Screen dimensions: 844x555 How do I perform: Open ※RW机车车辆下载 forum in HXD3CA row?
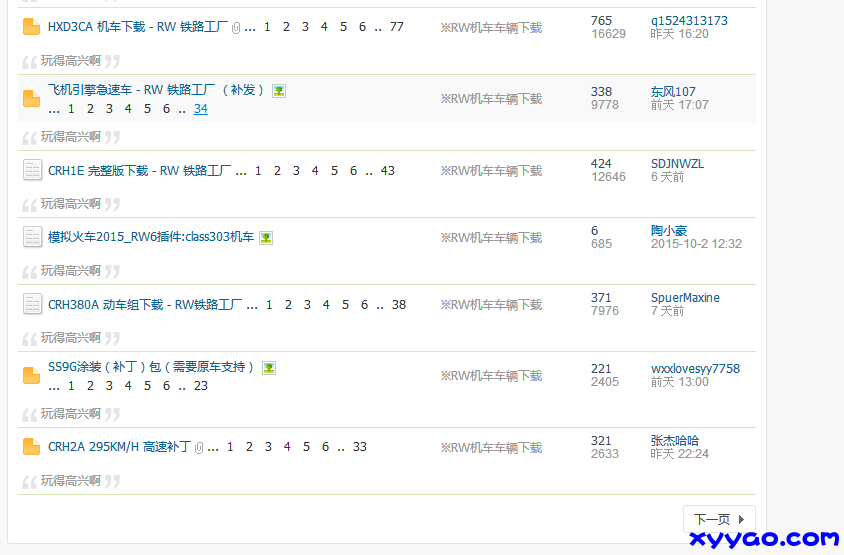[x=491, y=27]
